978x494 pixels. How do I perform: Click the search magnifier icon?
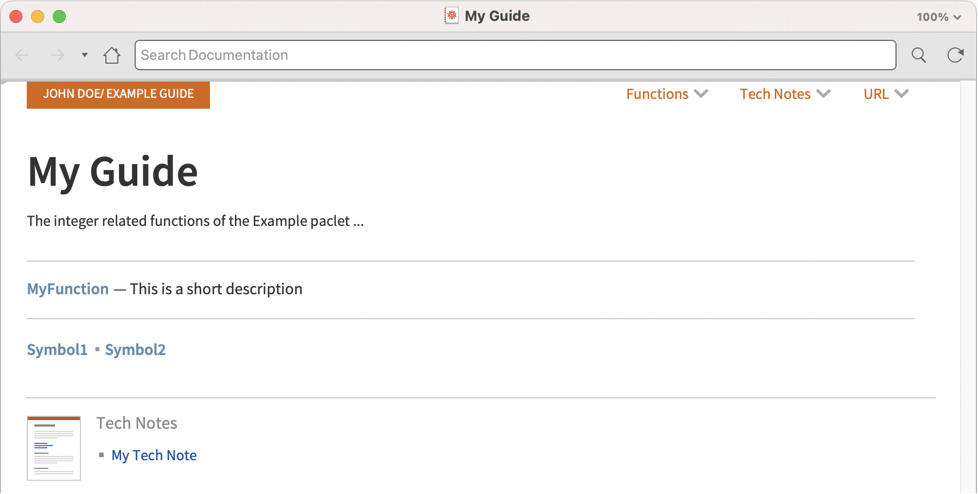coord(918,55)
